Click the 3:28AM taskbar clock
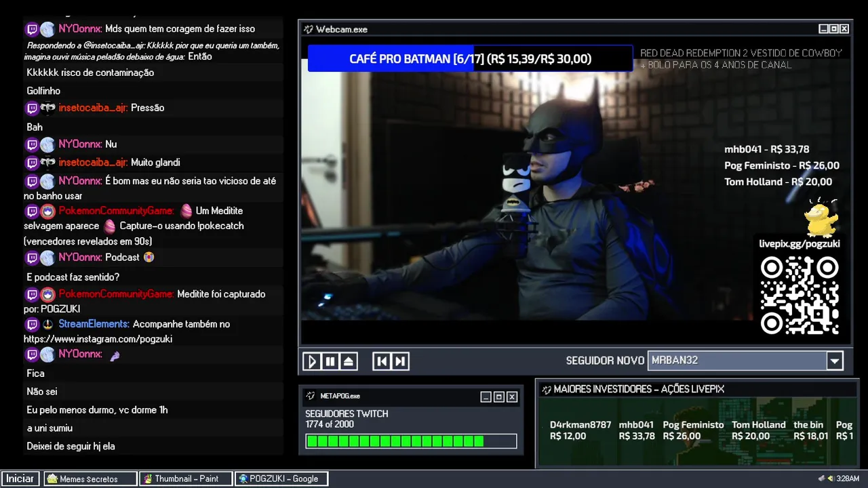This screenshot has height=488, width=868. click(x=848, y=479)
